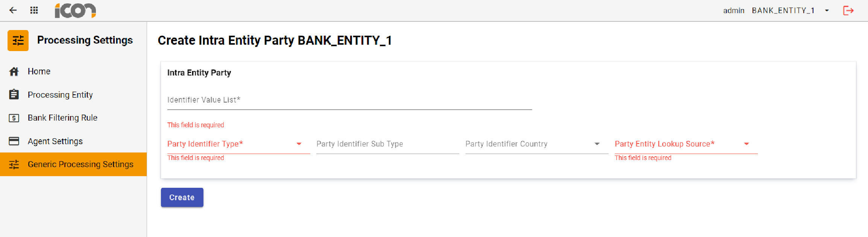Open Generic Processing Settings menu entry
This screenshot has width=868, height=237.
point(80,164)
